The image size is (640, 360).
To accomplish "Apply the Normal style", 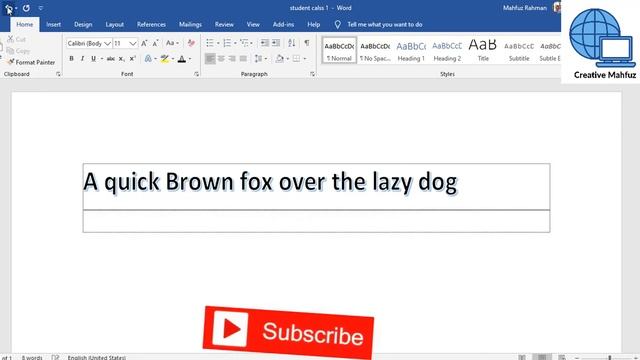I will (x=339, y=50).
